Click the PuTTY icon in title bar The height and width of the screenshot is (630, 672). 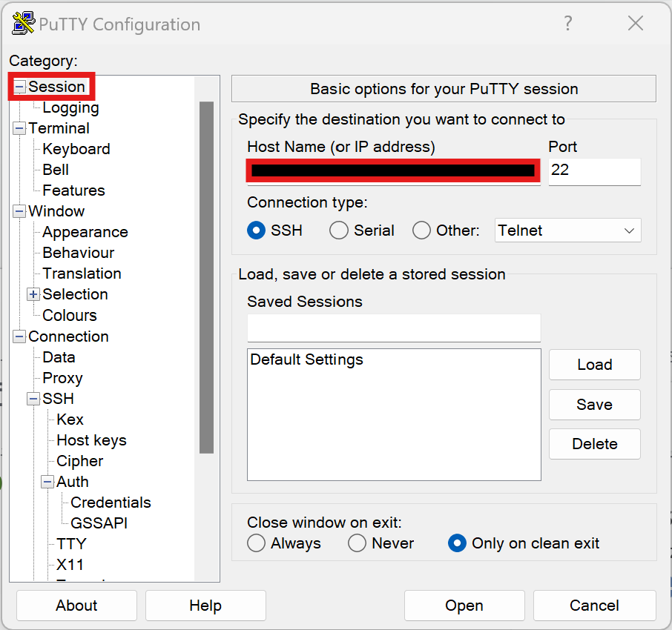(x=23, y=23)
